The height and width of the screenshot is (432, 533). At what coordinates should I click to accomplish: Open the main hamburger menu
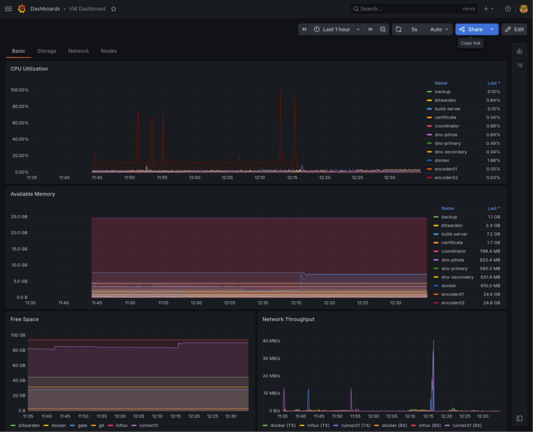point(8,9)
